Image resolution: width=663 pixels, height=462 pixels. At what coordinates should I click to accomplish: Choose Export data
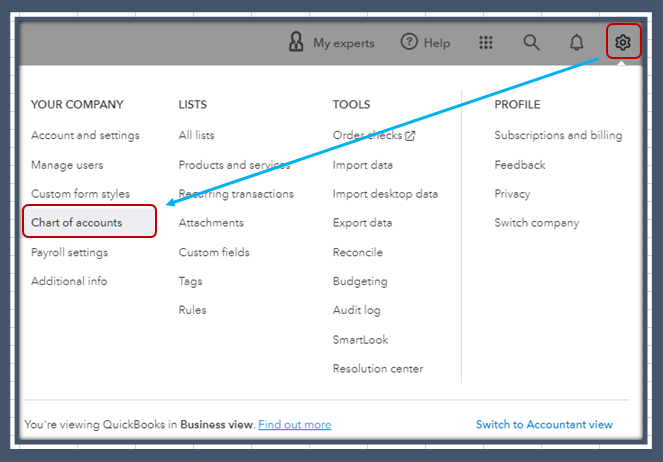(362, 223)
